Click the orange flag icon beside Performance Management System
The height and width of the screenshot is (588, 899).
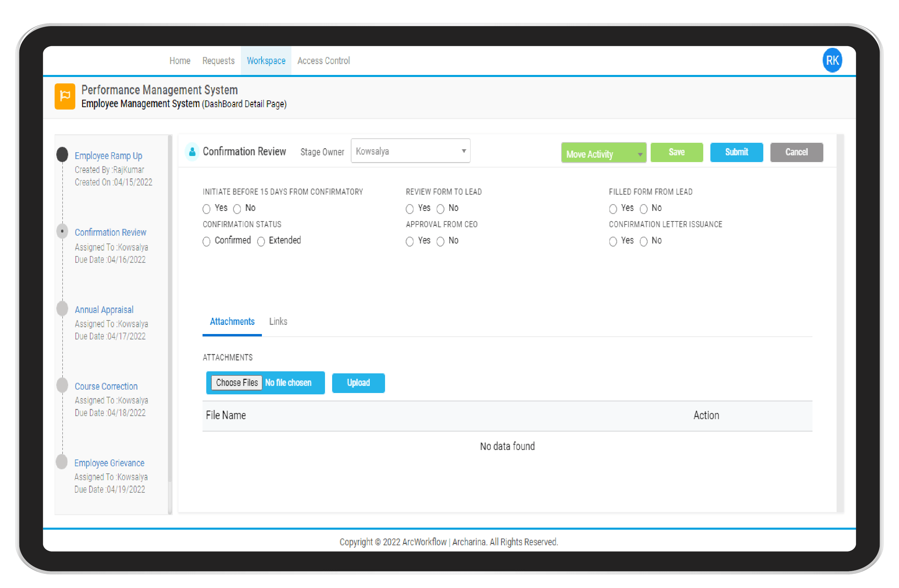point(65,96)
